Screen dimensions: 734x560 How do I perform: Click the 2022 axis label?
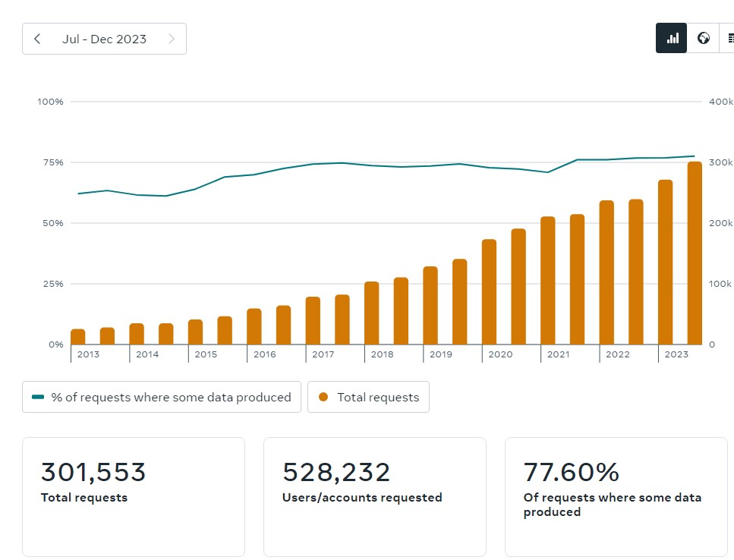618,354
